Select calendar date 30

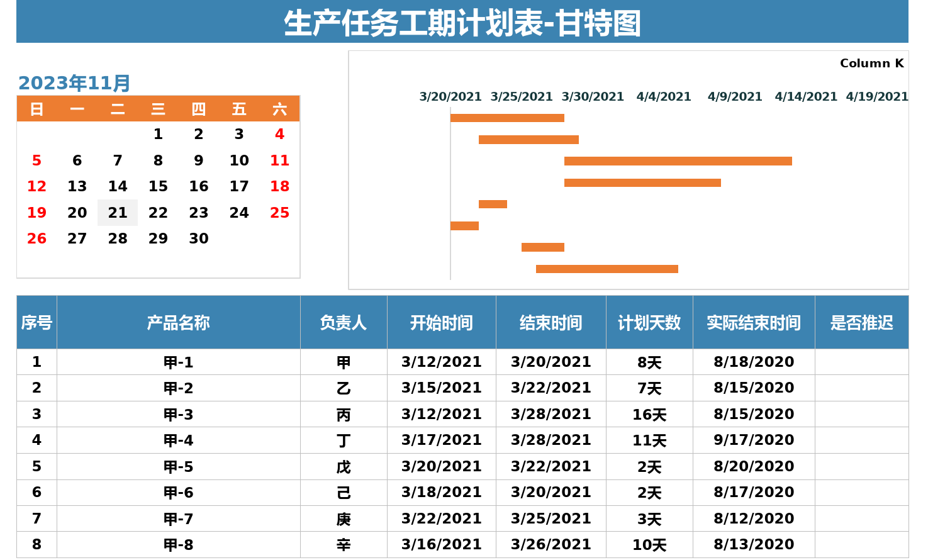click(x=199, y=238)
